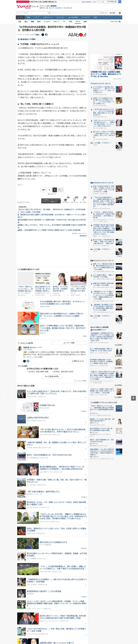Click the current page 2 button

click(x=55, y=190)
